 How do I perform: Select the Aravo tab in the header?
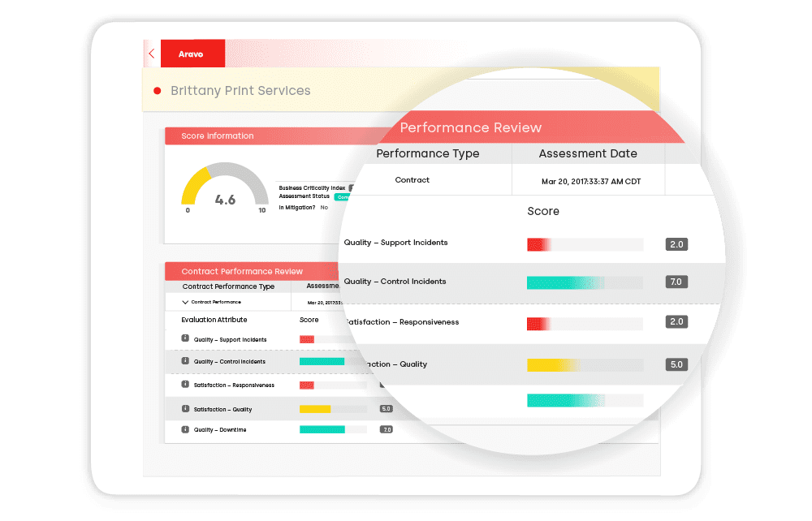192,53
